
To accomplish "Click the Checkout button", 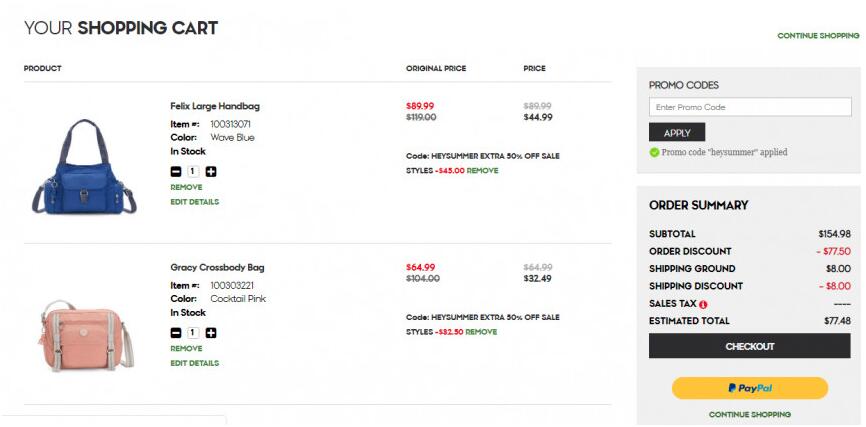I will [749, 346].
